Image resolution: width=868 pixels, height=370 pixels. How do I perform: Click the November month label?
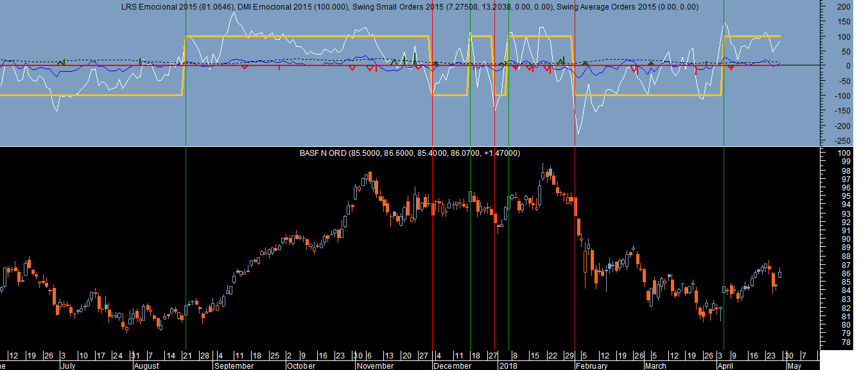[375, 366]
